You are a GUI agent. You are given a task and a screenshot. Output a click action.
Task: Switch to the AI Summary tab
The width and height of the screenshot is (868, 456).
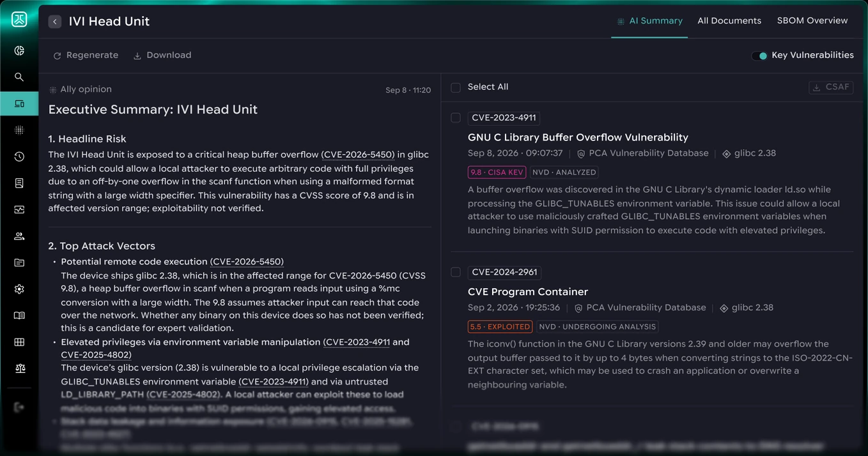[x=649, y=21]
